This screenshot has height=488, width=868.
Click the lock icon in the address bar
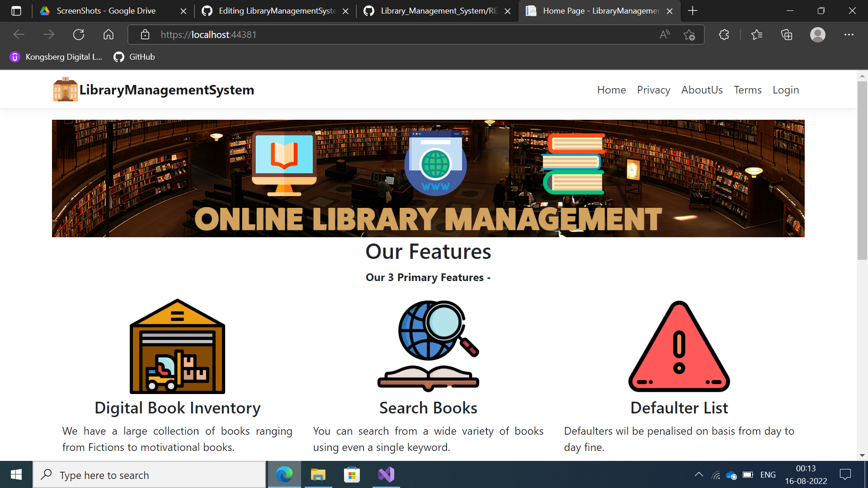145,34
